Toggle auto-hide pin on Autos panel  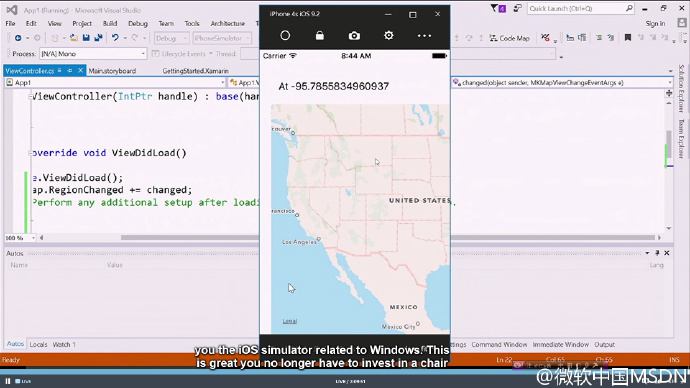click(657, 253)
